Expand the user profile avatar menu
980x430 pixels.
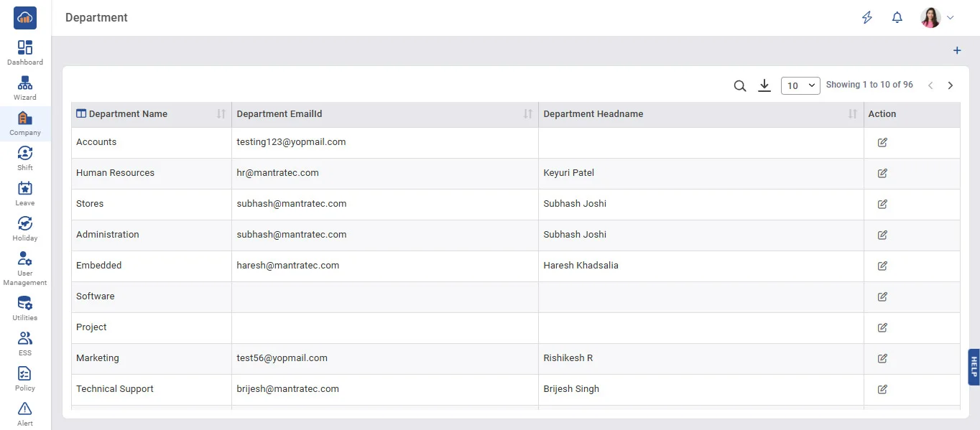pos(938,18)
